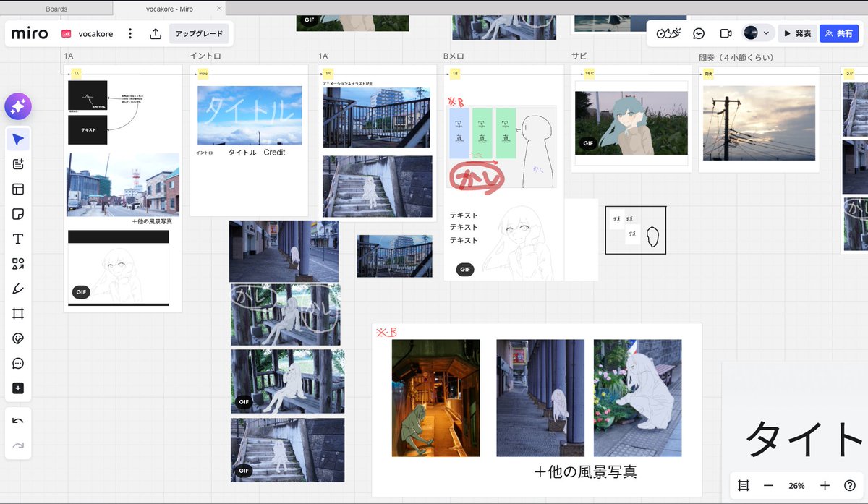
Task: Select the Pen drawing tool
Action: click(x=18, y=289)
